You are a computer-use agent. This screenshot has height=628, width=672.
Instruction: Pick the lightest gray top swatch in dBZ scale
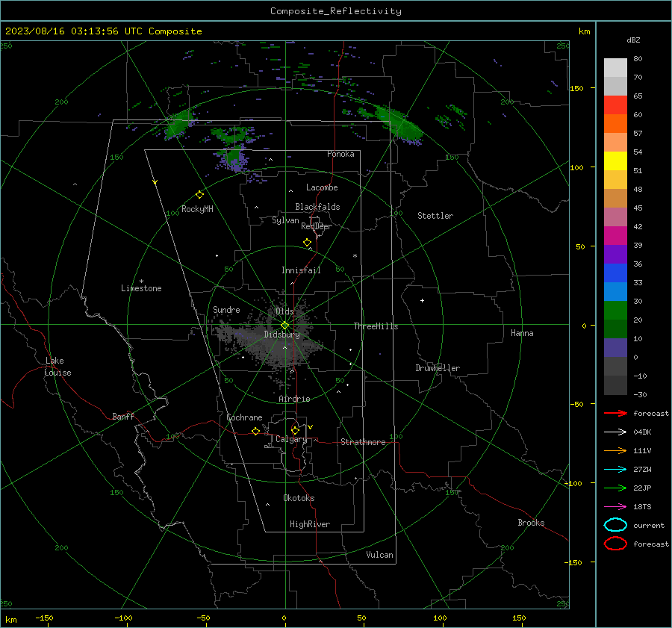pyautogui.click(x=615, y=68)
